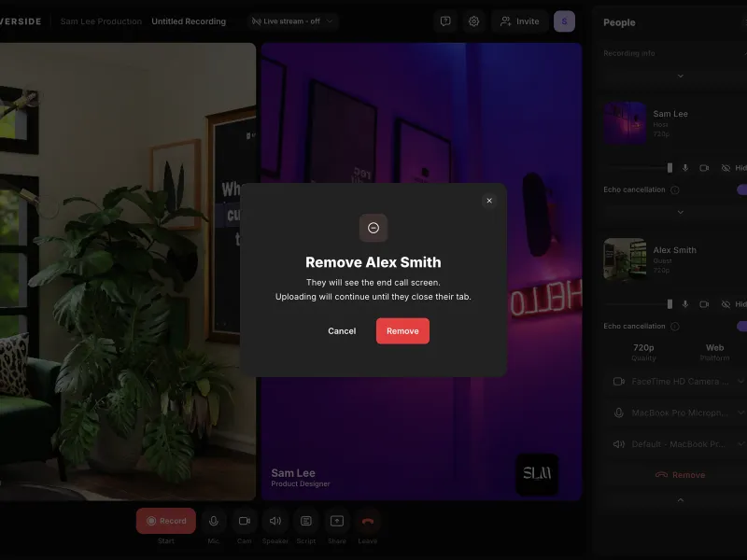Open the Script panel
747x560 pixels.
(x=306, y=521)
